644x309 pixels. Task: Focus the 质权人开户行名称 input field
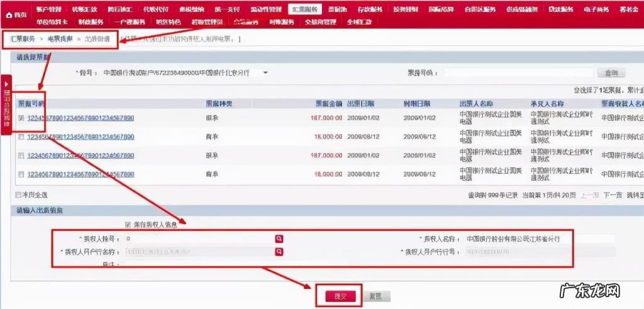coord(199,252)
